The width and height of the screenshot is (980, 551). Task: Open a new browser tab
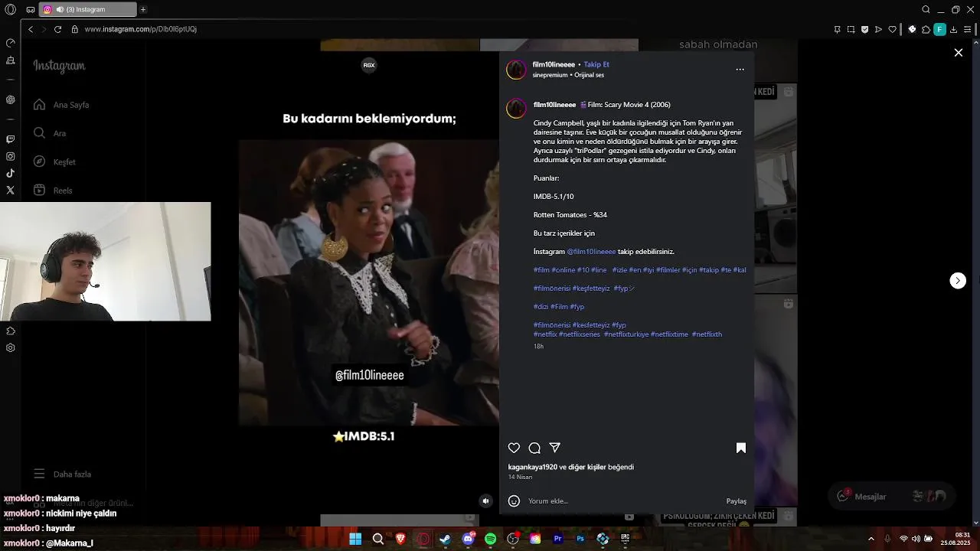tap(143, 9)
